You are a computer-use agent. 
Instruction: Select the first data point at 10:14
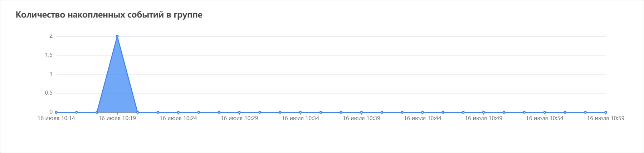pos(56,113)
